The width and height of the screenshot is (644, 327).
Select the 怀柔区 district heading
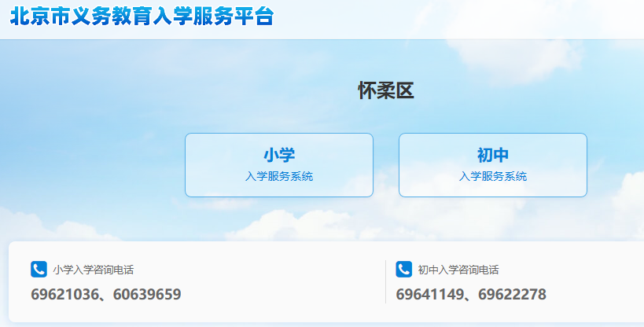pyautogui.click(x=386, y=90)
